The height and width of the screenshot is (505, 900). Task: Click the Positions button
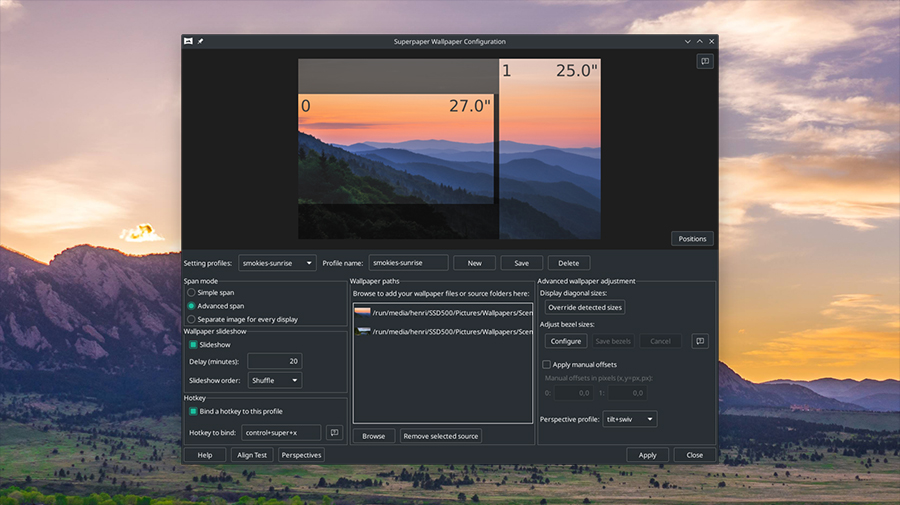pos(692,239)
